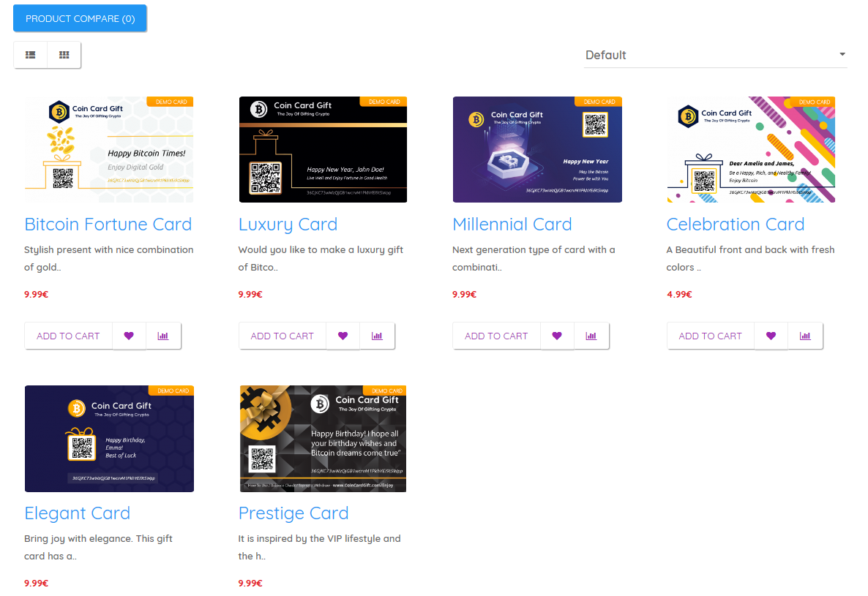
Task: Select the Millennial Card 9.99€ price
Action: point(465,294)
